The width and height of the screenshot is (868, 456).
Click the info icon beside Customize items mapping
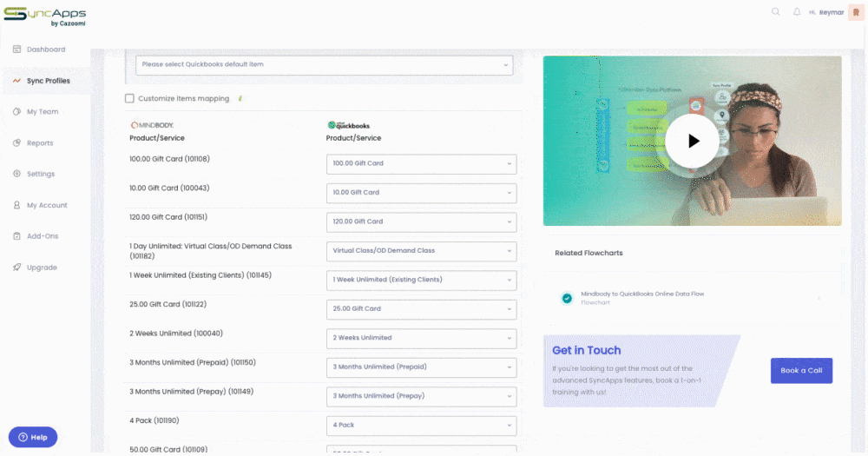pyautogui.click(x=240, y=99)
